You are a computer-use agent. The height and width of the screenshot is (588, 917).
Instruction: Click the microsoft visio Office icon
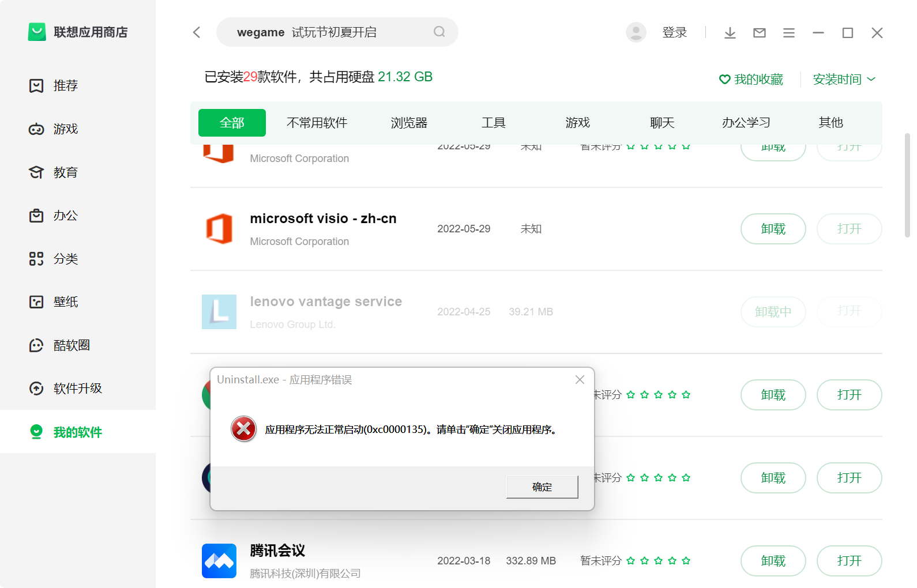click(219, 229)
